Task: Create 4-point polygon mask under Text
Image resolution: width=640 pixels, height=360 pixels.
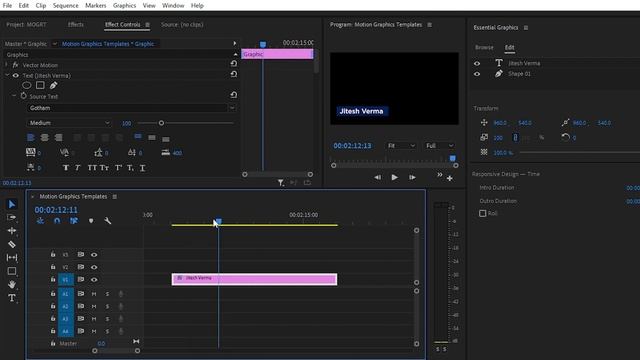Action: point(40,85)
